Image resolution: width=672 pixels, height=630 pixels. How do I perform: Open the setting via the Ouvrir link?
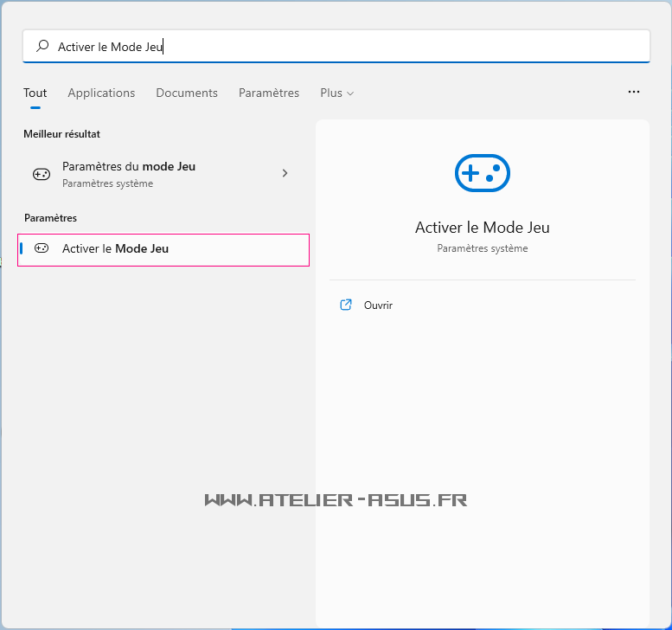pyautogui.click(x=378, y=305)
